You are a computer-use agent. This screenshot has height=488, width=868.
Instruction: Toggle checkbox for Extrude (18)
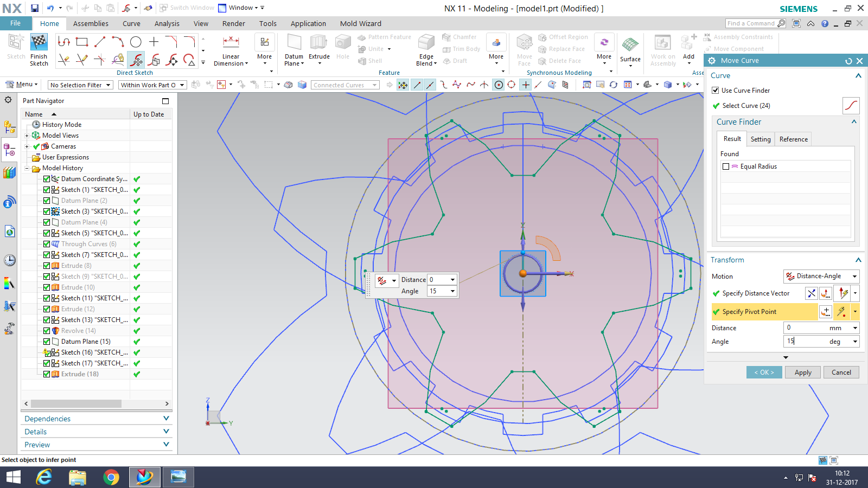tap(47, 374)
